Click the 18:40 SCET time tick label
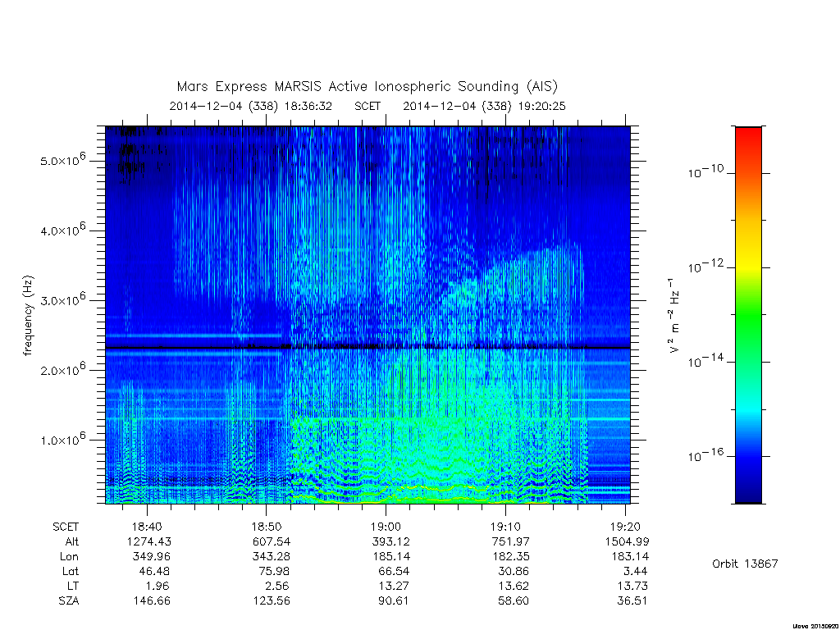Viewport: 840px width, 630px height. click(147, 527)
